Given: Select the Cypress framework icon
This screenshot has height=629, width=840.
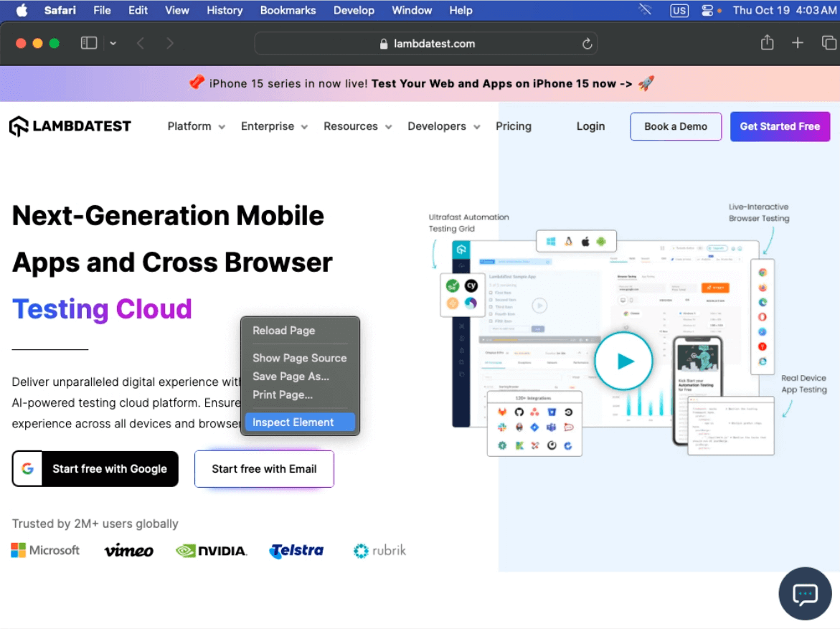Looking at the screenshot, I should pos(471,285).
